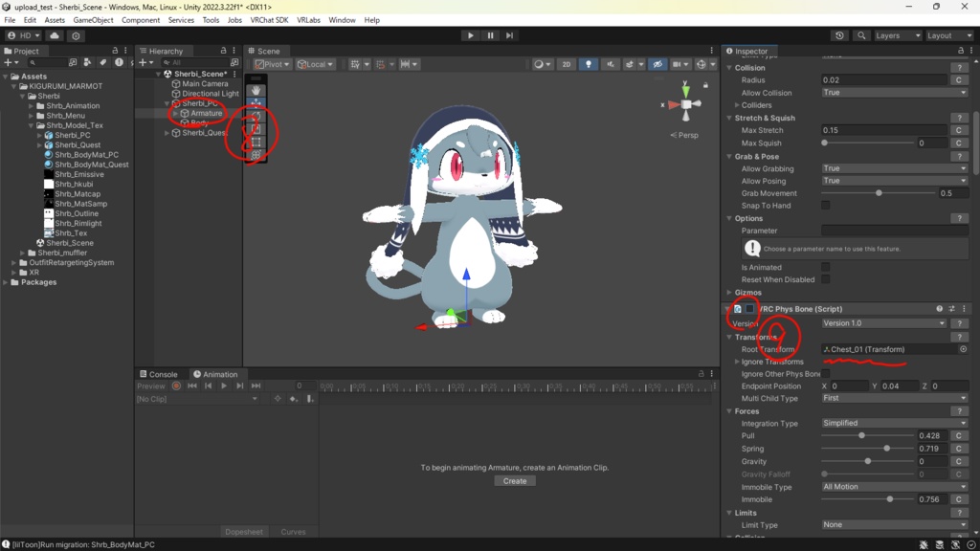Go to last animation keyframe
The width and height of the screenshot is (980, 551).
coord(256,386)
